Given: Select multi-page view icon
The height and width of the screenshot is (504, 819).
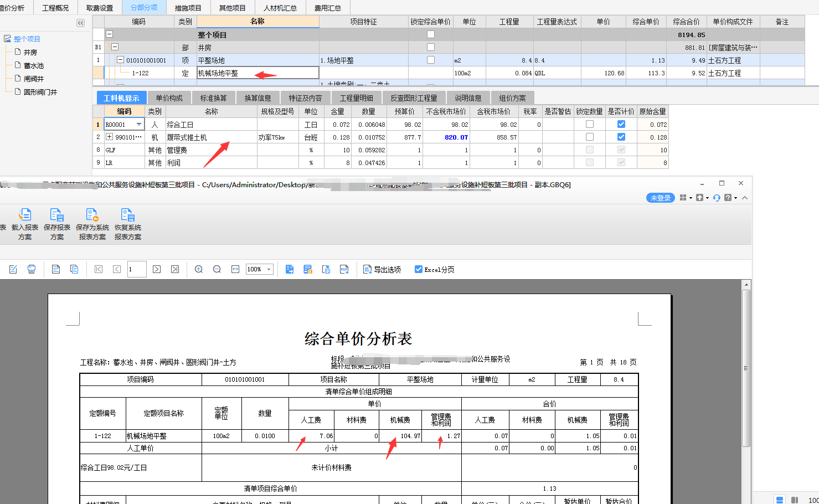Looking at the screenshot, I should pyautogui.click(x=74, y=269).
